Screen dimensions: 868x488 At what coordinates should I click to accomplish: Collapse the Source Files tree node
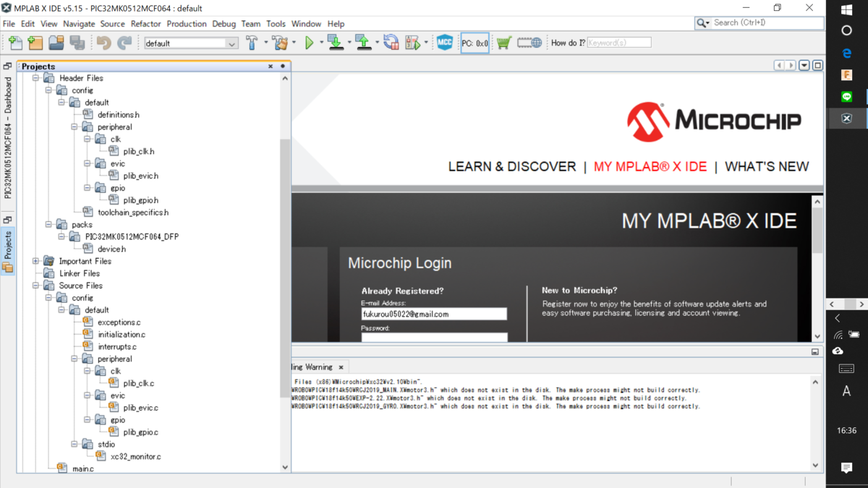click(x=35, y=286)
